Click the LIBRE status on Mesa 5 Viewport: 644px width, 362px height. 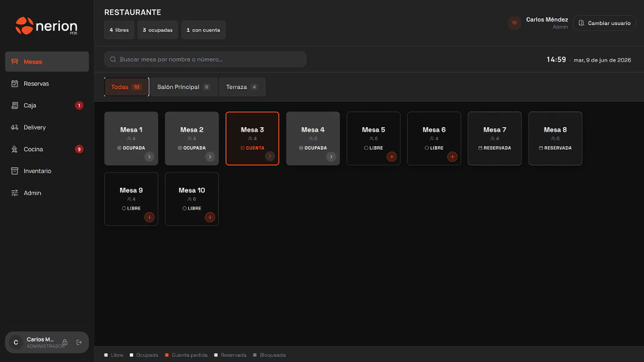[374, 148]
